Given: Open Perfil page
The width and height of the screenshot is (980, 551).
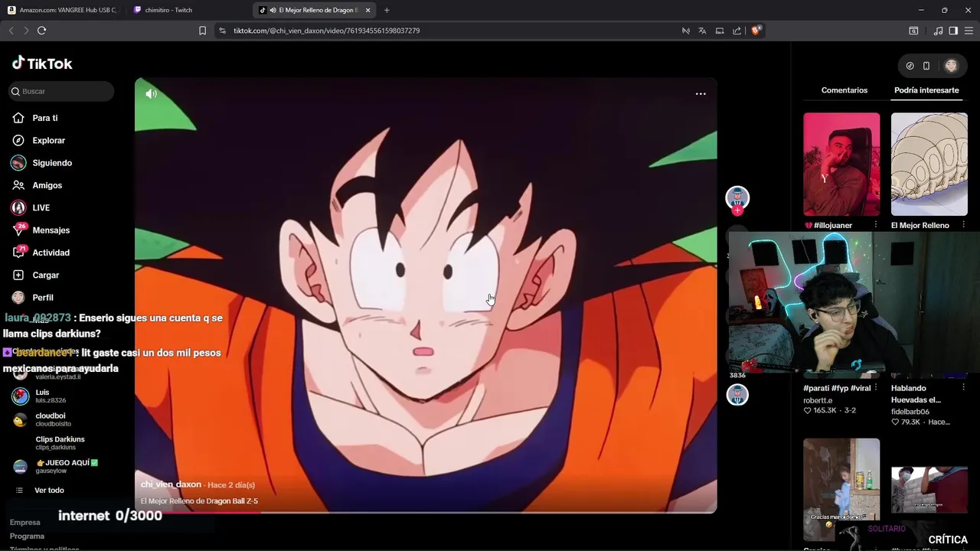Looking at the screenshot, I should [42, 297].
